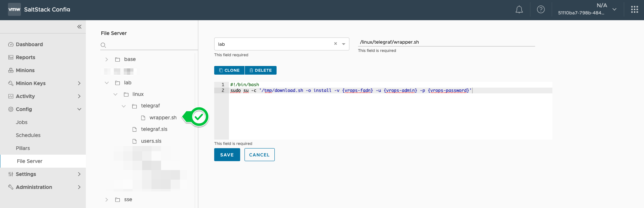Delete the current file
The width and height of the screenshot is (644, 208).
(x=261, y=70)
